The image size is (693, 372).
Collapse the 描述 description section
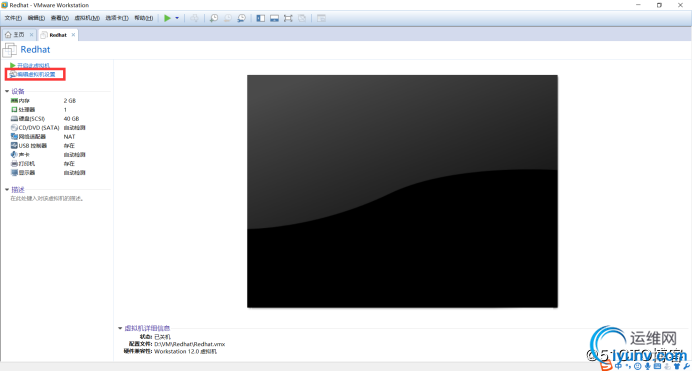pyautogui.click(x=7, y=190)
